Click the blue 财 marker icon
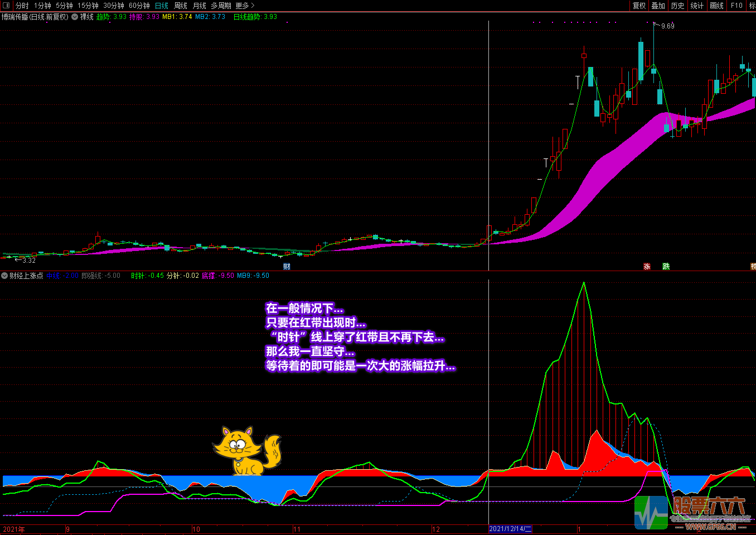 pos(287,267)
